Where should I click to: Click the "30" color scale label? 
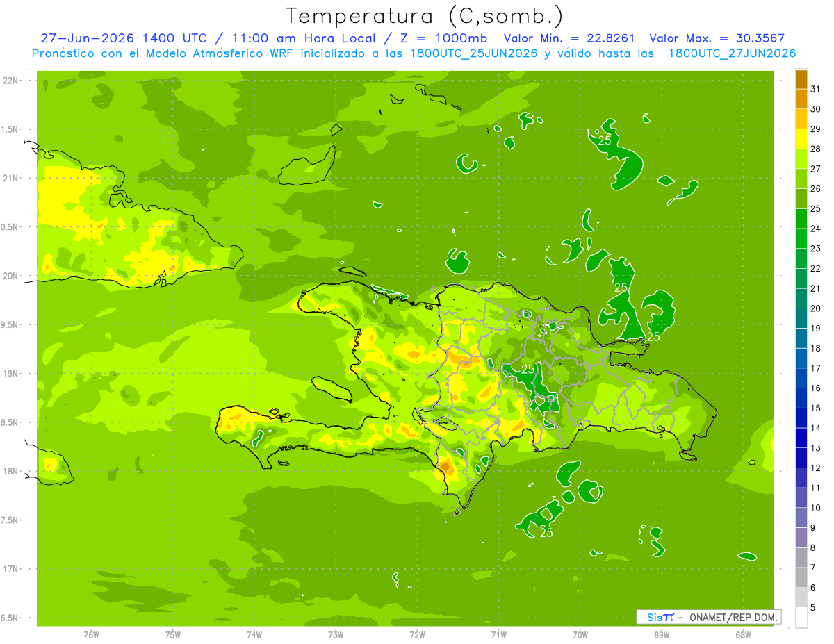pos(816,108)
